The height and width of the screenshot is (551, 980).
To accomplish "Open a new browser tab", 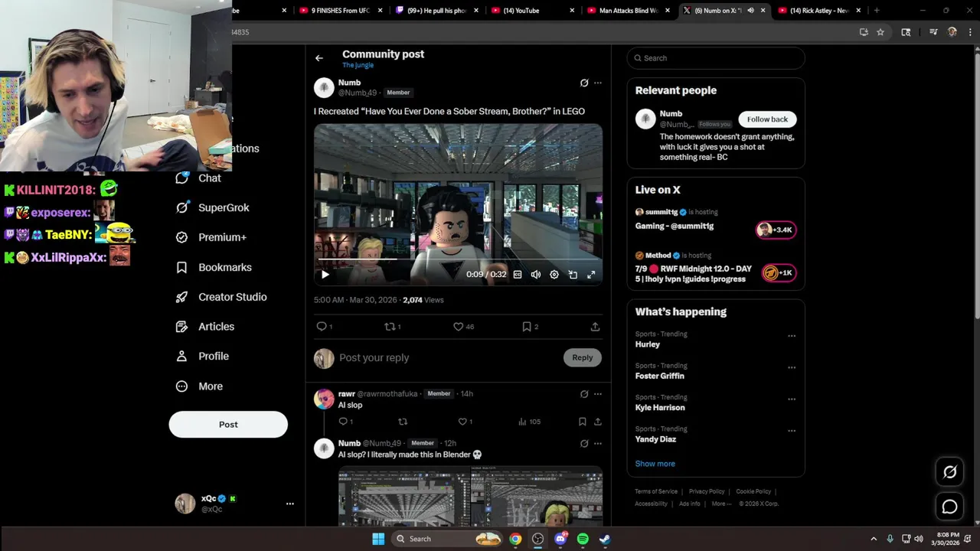I will coord(877,11).
